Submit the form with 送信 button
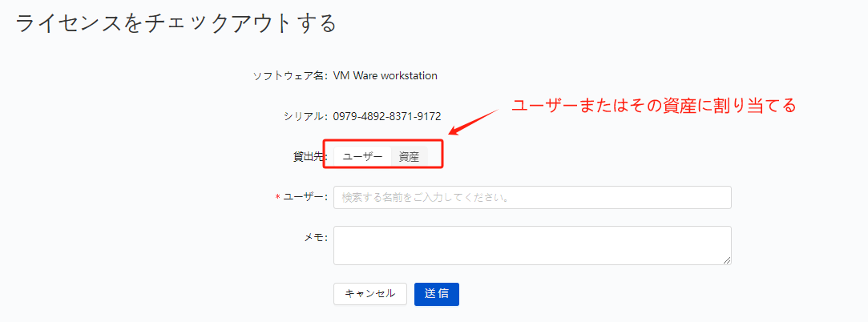The width and height of the screenshot is (868, 322). point(436,294)
